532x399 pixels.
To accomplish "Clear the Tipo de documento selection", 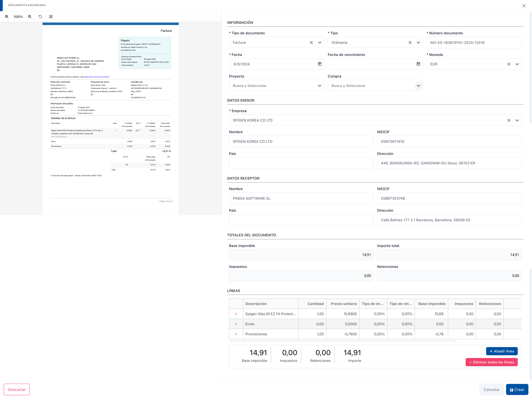I will (x=311, y=43).
